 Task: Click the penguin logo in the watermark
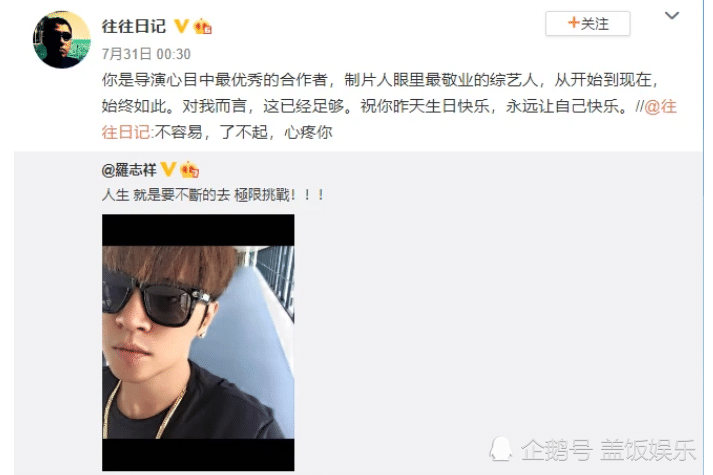tap(501, 449)
